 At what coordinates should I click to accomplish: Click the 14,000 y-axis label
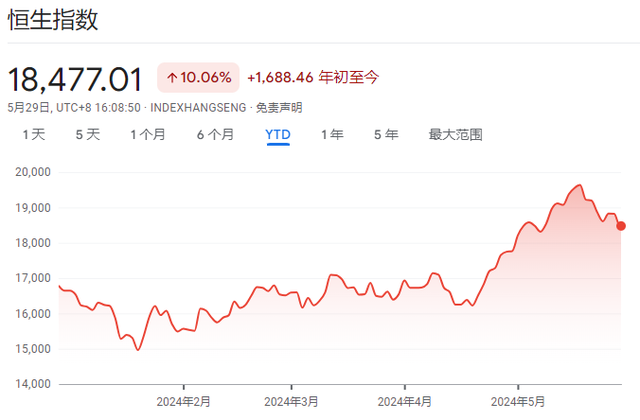(x=33, y=384)
